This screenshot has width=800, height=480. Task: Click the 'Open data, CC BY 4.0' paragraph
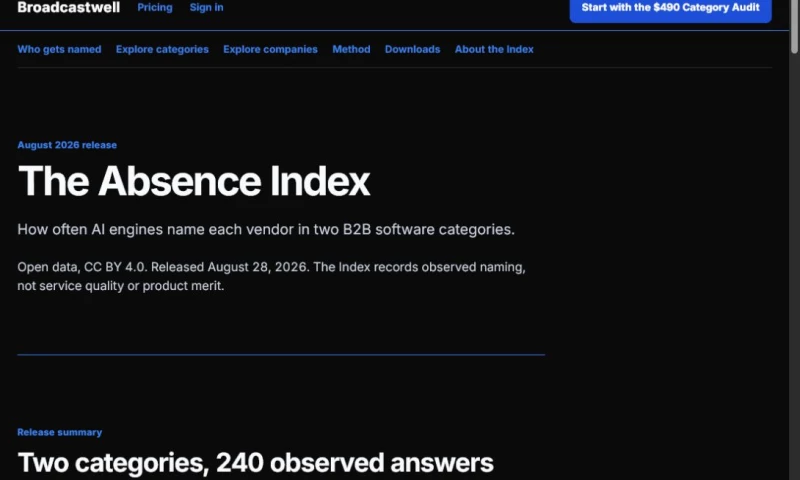click(x=271, y=276)
